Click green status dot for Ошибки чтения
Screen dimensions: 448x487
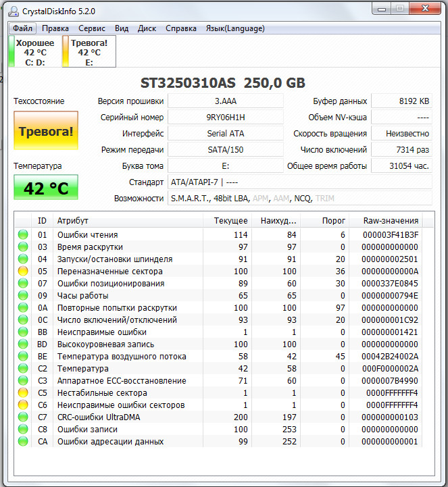(24, 235)
